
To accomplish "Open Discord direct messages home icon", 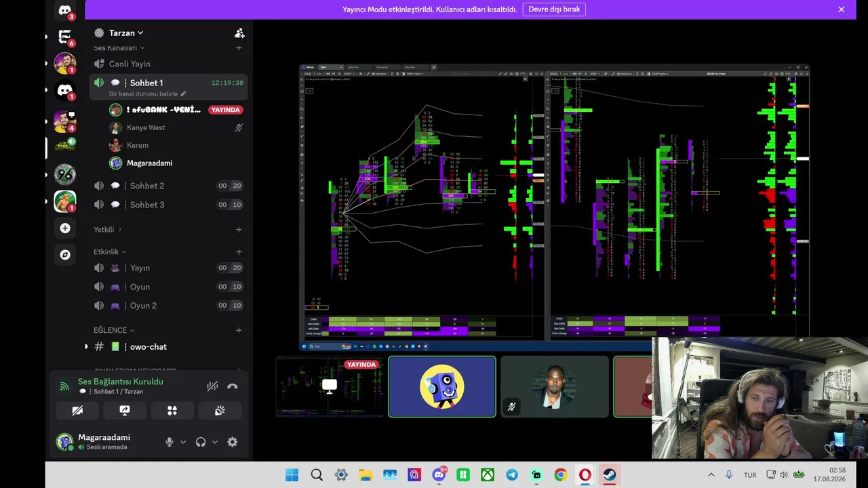I will coord(65,11).
